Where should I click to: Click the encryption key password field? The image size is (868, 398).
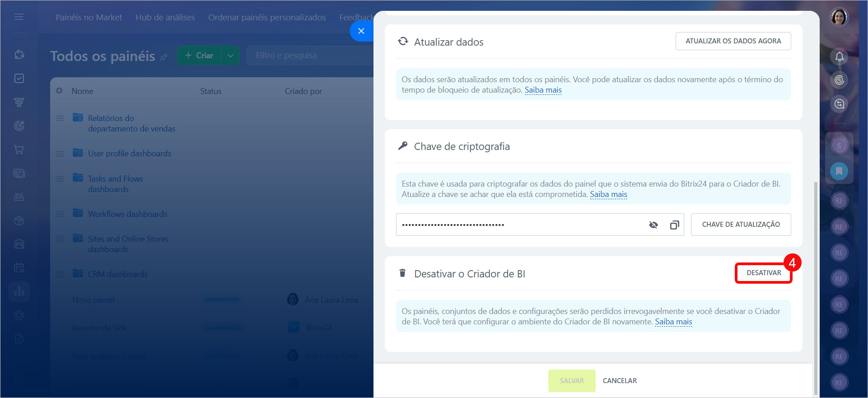click(x=519, y=225)
